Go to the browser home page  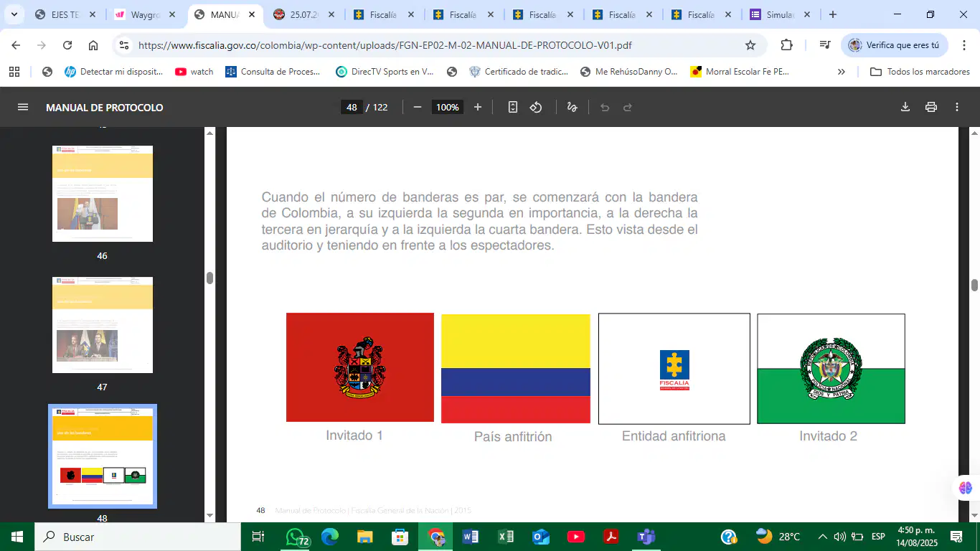click(x=93, y=45)
